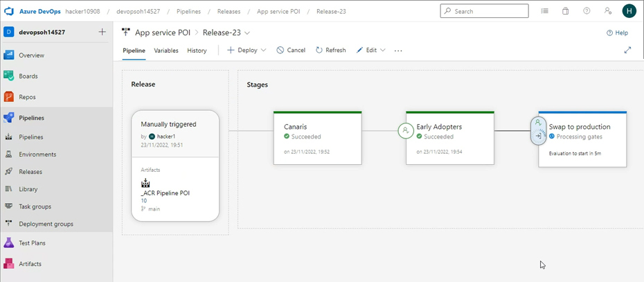The height and width of the screenshot is (282, 644).
Task: Open the user settings icon
Action: click(608, 11)
